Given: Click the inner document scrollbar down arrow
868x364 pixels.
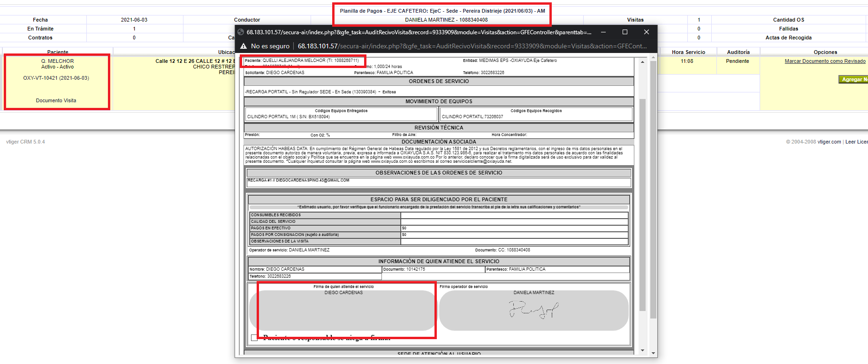Looking at the screenshot, I should (x=642, y=350).
